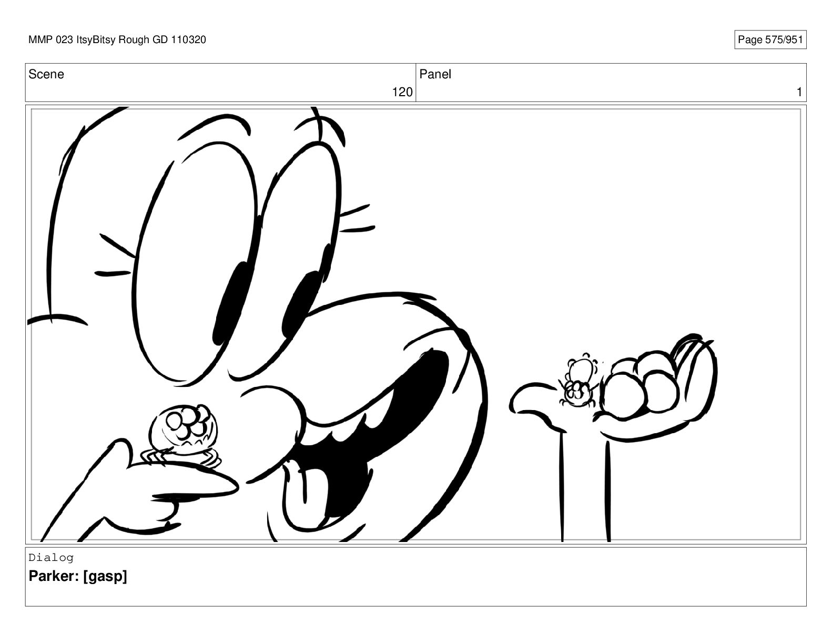Click the character's left eye pupil
This screenshot has width=832, height=644.
click(231, 303)
